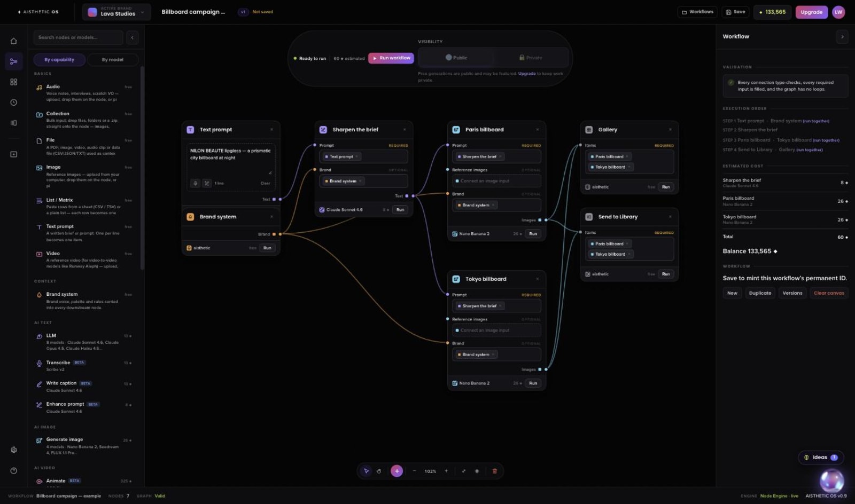Add the Collection node from palette

coord(84,120)
